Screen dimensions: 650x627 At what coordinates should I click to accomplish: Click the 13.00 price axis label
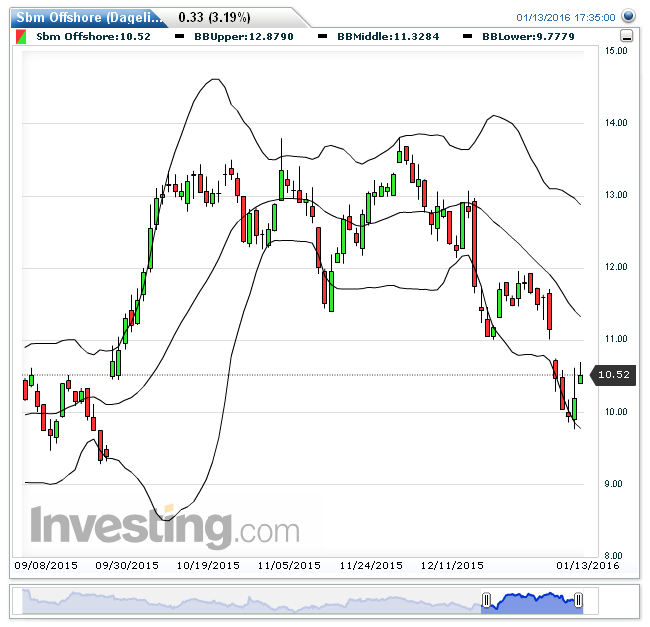(616, 194)
